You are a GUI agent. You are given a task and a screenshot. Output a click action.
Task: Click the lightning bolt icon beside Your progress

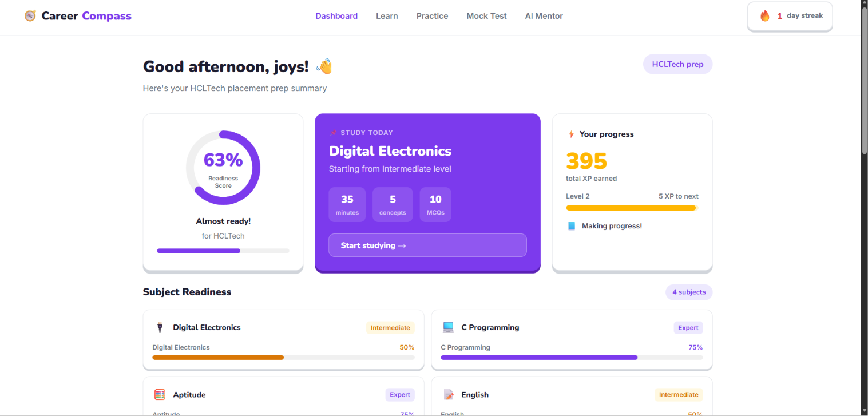point(570,134)
